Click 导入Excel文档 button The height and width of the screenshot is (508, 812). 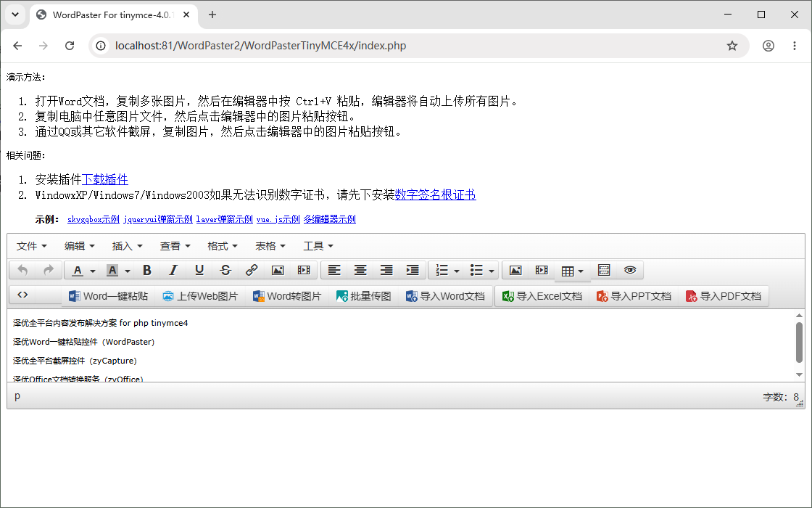click(542, 296)
